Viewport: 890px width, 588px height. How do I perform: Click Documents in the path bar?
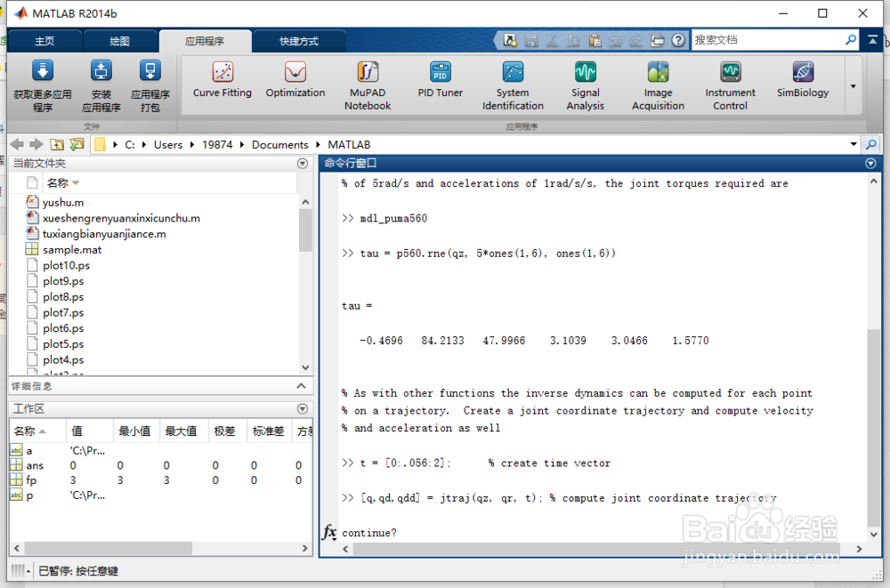point(279,145)
